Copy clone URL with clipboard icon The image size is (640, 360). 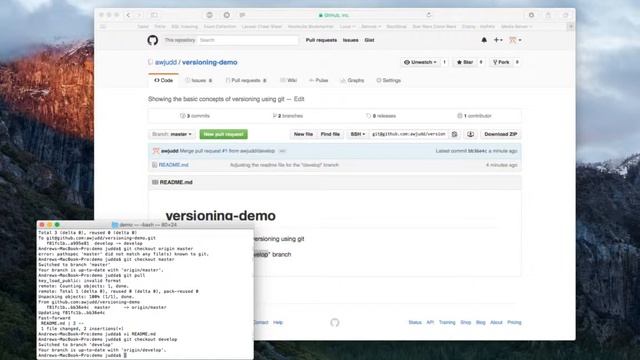click(x=454, y=134)
